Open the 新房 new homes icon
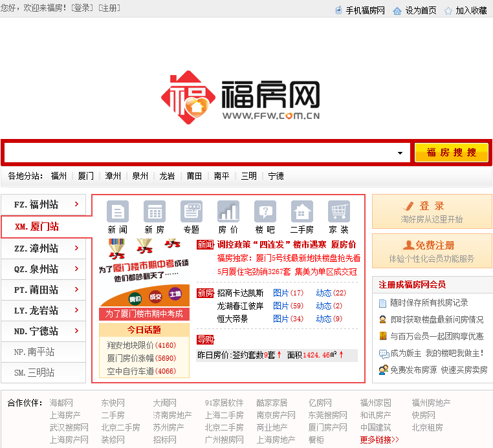Screen dimensions: 493x448 tap(155, 211)
